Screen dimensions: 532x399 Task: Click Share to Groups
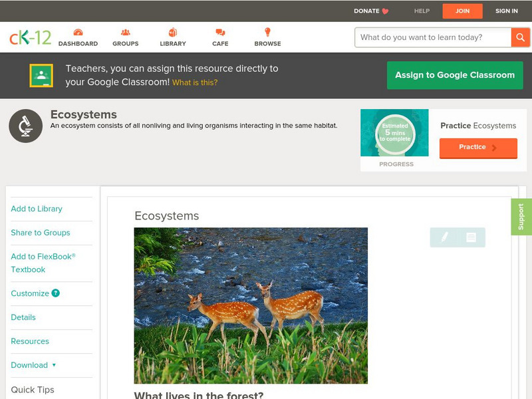(41, 232)
